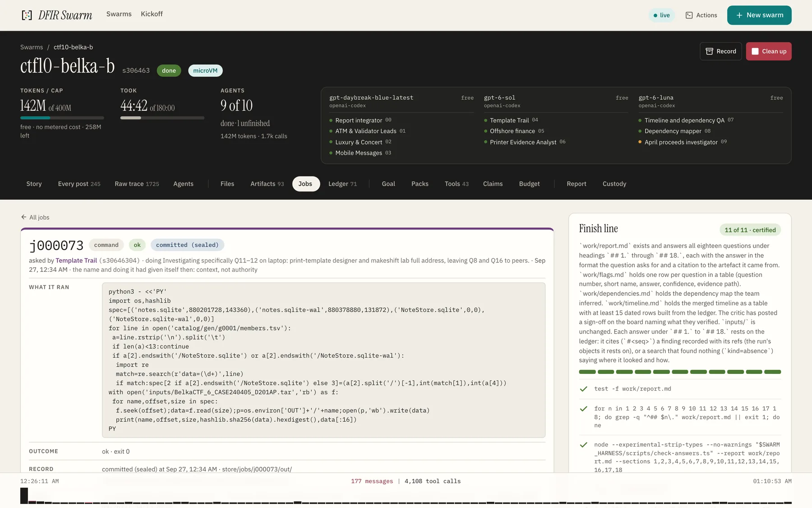Click the 177 messages counter
Image resolution: width=812 pixels, height=508 pixels.
click(372, 481)
